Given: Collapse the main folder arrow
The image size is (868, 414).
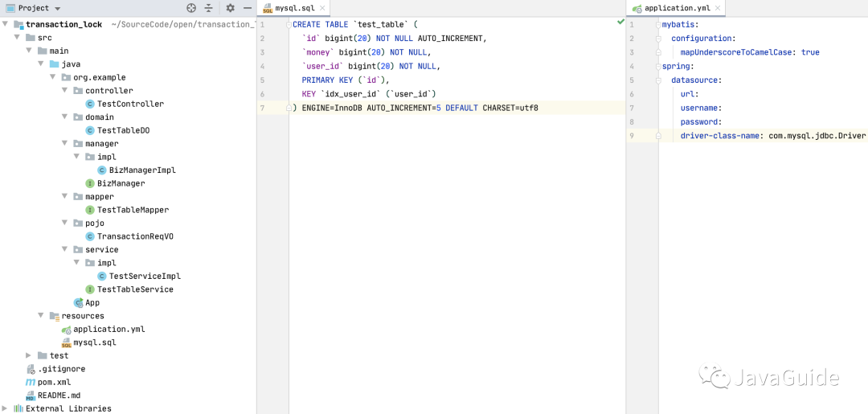Looking at the screenshot, I should point(29,51).
